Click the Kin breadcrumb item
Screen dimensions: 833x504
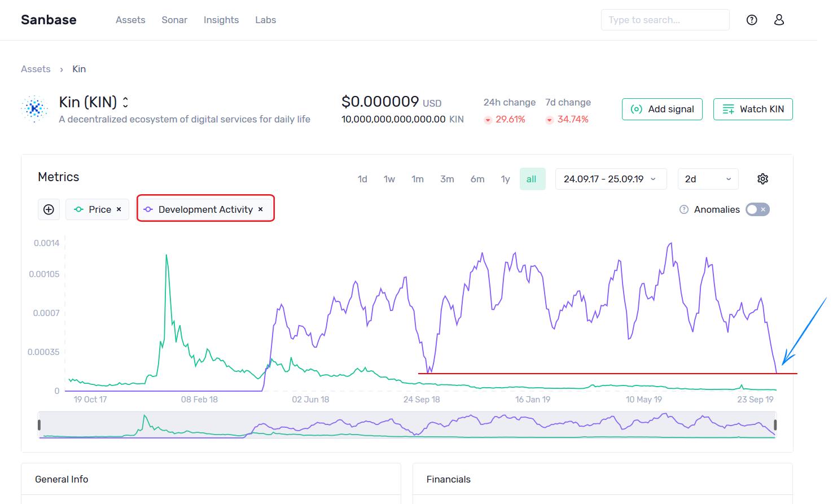click(79, 69)
